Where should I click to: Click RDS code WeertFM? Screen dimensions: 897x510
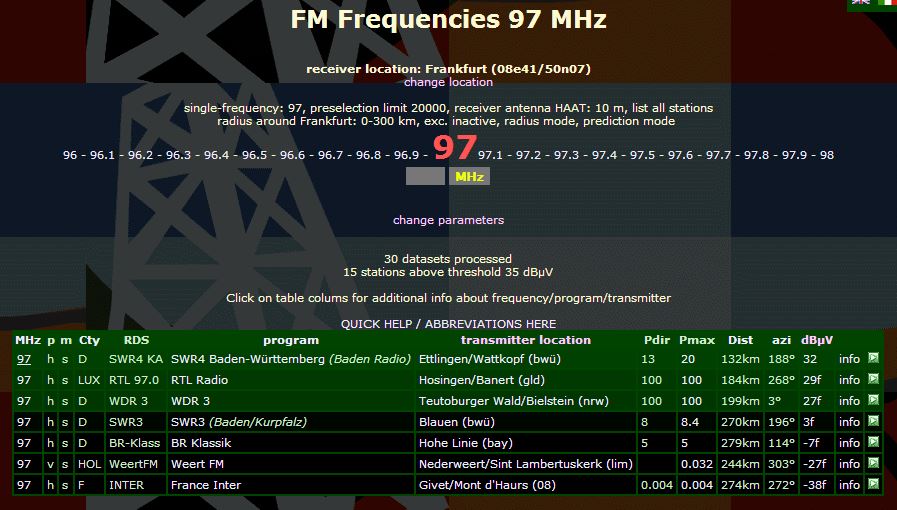133,464
